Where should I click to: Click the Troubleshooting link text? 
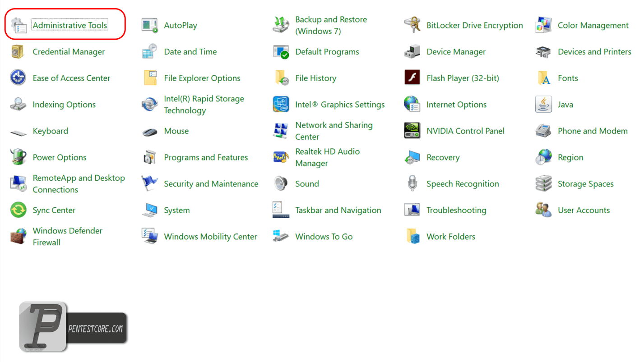456,211
